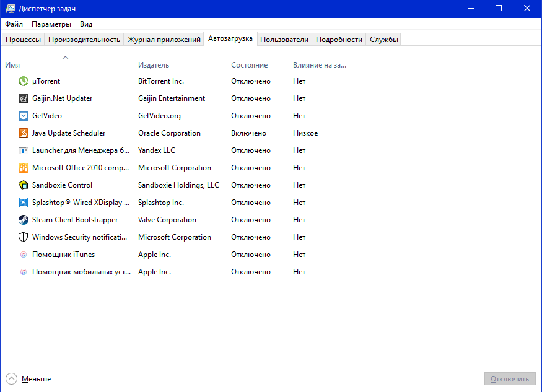This screenshot has height=392, width=542.
Task: Select the Windows Security notificati... entry
Action: click(x=79, y=237)
